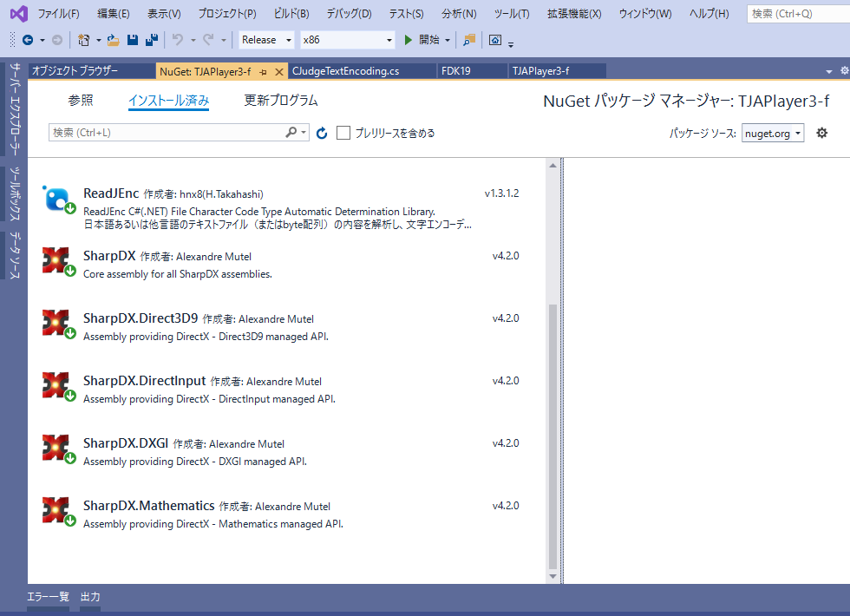Refresh the installed packages list
The image size is (850, 616).
[x=321, y=133]
